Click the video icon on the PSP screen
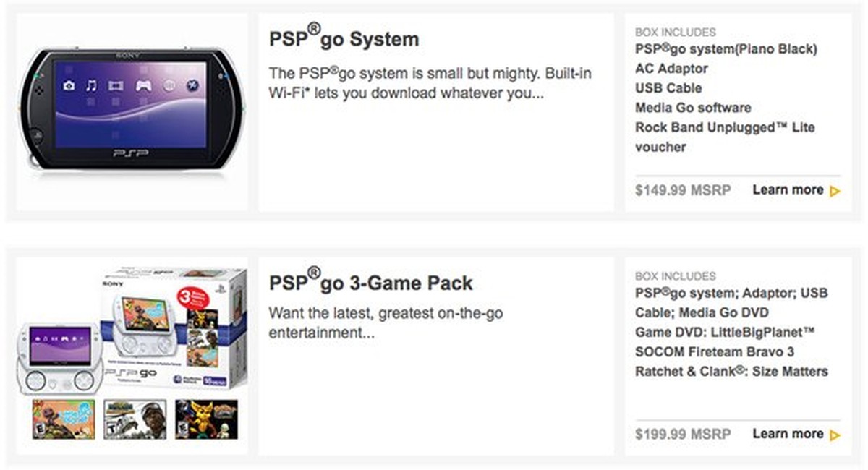Image resolution: width=868 pixels, height=470 pixels. (x=116, y=86)
